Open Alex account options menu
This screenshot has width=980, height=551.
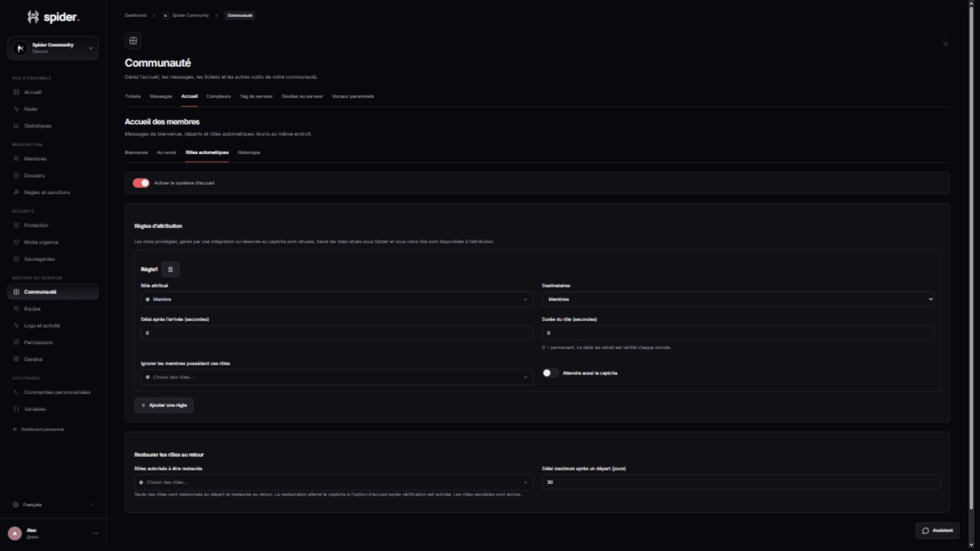95,533
